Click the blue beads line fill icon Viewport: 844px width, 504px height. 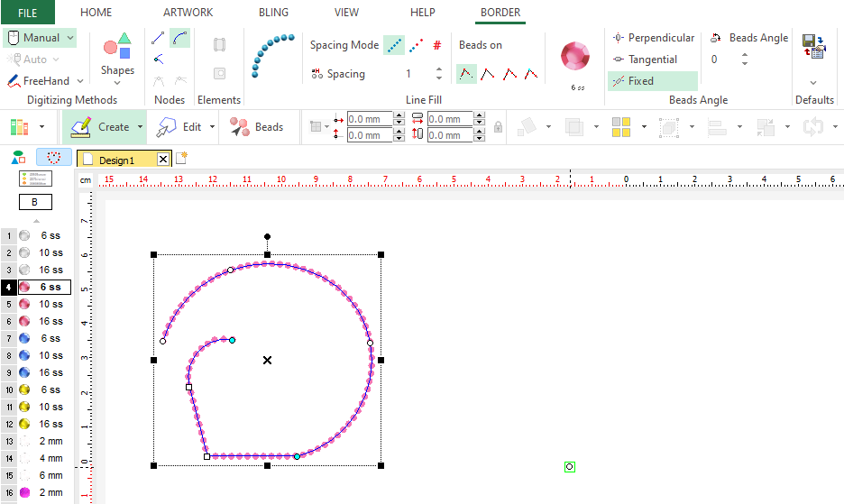tap(272, 56)
